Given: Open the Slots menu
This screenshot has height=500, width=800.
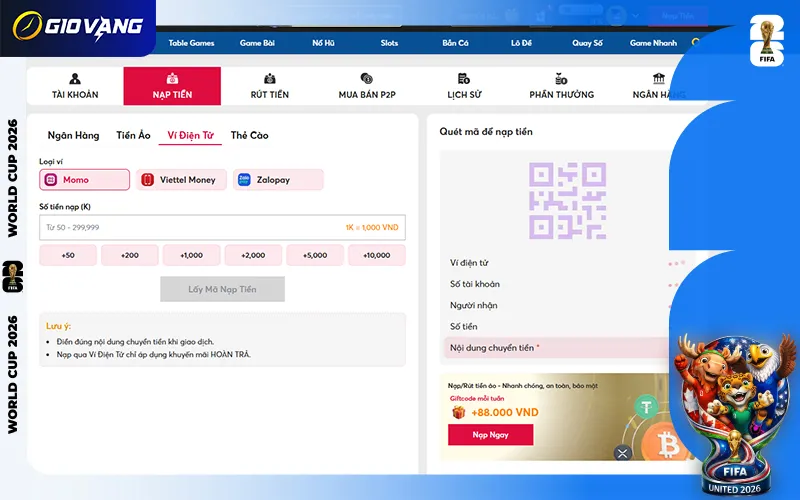Looking at the screenshot, I should (389, 43).
